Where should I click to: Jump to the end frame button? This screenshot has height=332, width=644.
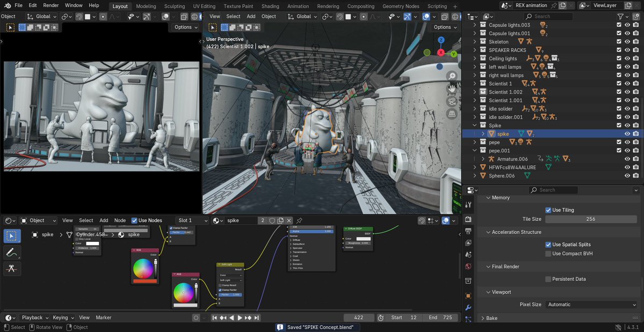point(257,318)
